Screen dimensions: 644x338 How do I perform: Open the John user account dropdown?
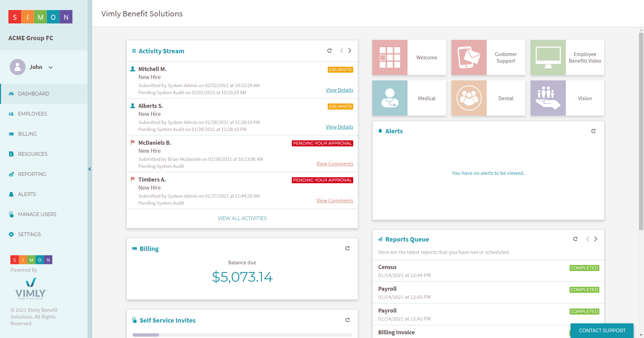tap(50, 67)
